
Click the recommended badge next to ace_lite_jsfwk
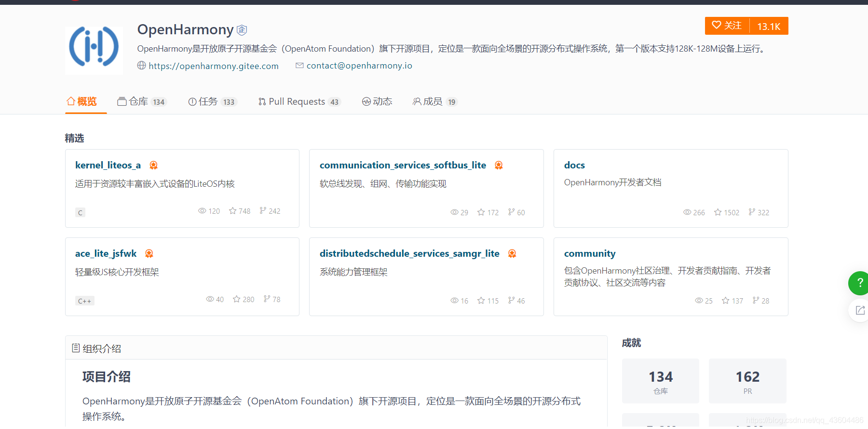[x=149, y=253]
